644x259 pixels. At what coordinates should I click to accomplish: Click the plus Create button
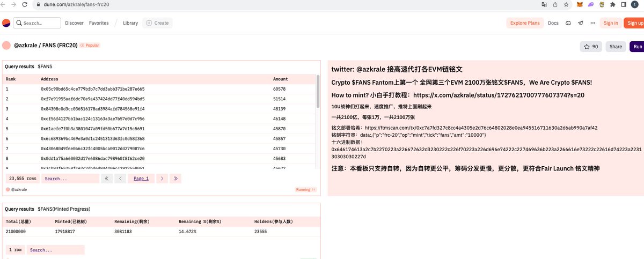(x=157, y=23)
